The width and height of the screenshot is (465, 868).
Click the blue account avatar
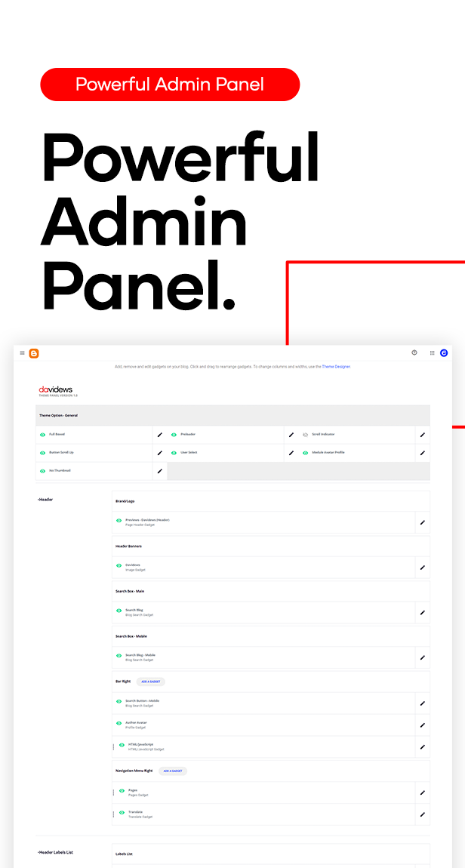pyautogui.click(x=444, y=352)
